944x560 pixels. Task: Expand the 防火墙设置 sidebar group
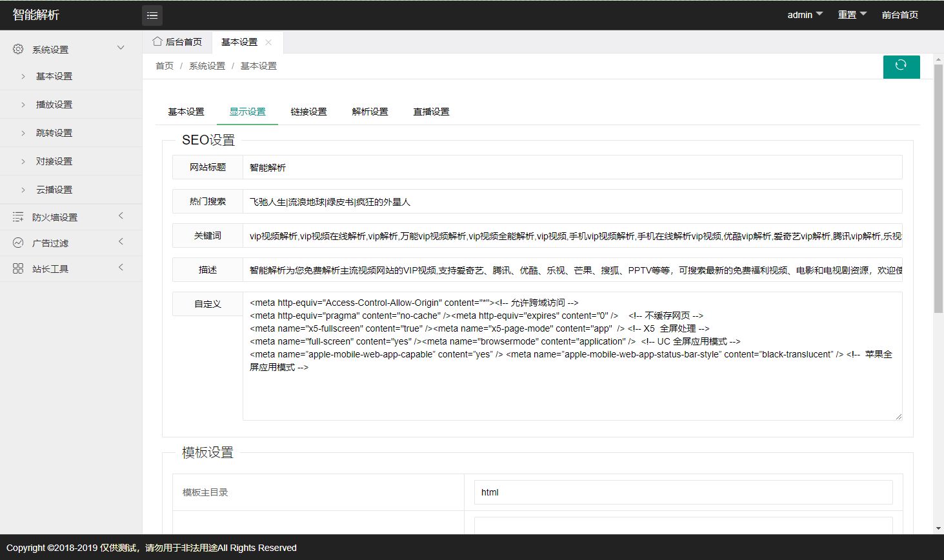pos(121,216)
